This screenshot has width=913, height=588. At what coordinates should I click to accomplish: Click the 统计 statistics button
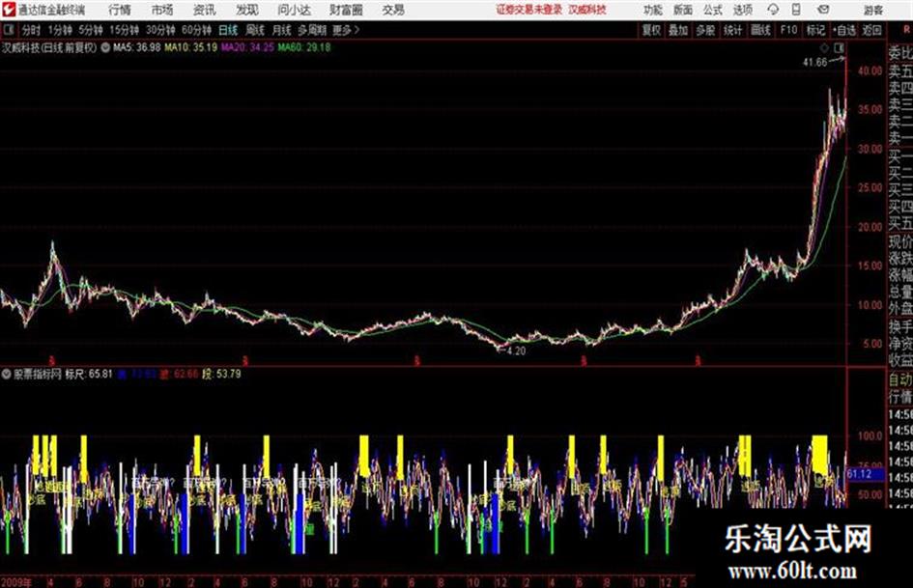(733, 30)
